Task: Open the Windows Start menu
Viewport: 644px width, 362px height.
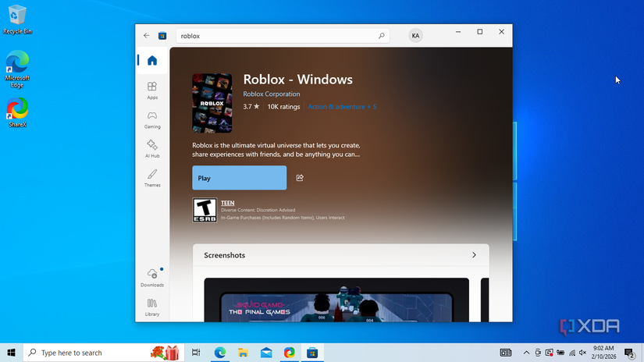Action: pos(11,353)
